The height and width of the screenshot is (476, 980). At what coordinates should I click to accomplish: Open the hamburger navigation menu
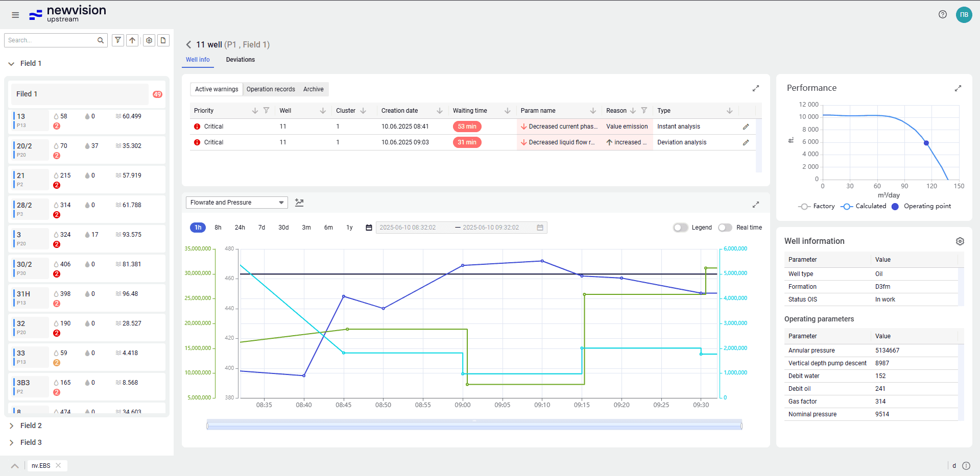tap(15, 15)
